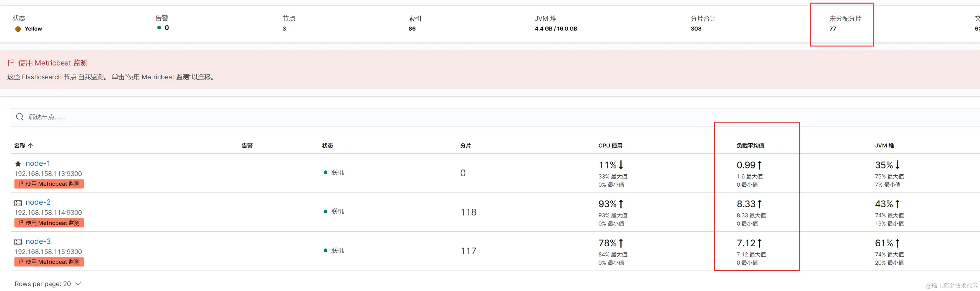Image resolution: width=980 pixels, height=291 pixels.
Task: Sort the table by CPU 使用 column
Action: point(610,146)
